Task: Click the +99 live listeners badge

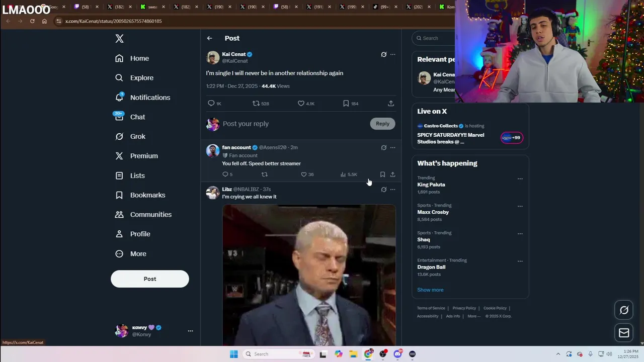Action: tap(512, 138)
